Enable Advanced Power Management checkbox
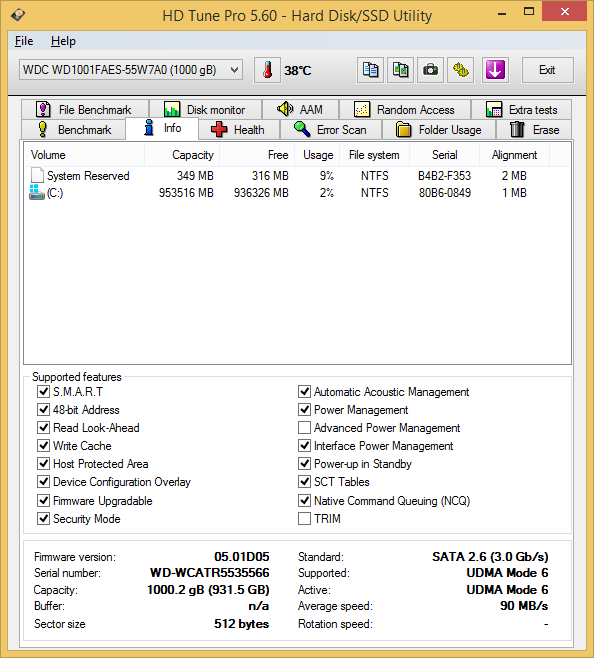The image size is (594, 658). pos(304,428)
